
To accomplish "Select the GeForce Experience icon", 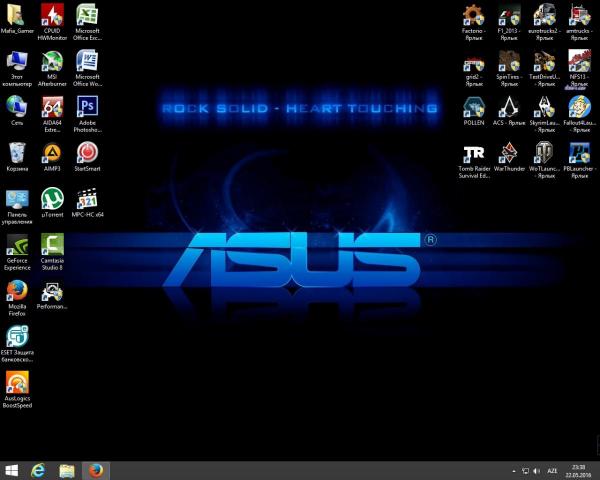I will tap(17, 245).
